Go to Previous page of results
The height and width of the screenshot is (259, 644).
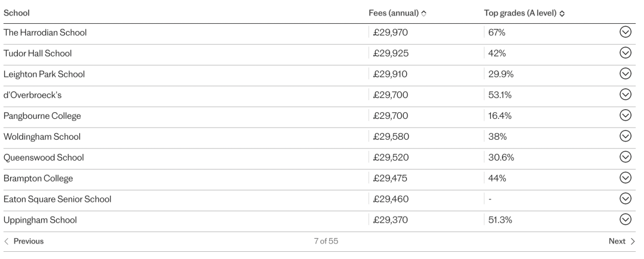(x=24, y=241)
